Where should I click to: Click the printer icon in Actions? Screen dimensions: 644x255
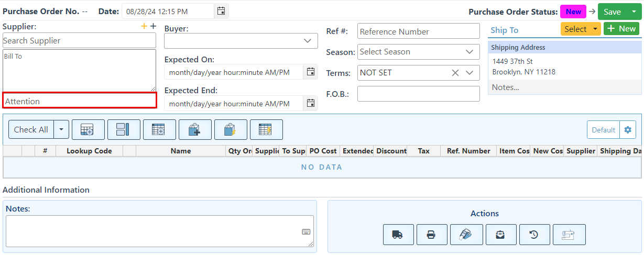(x=432, y=235)
